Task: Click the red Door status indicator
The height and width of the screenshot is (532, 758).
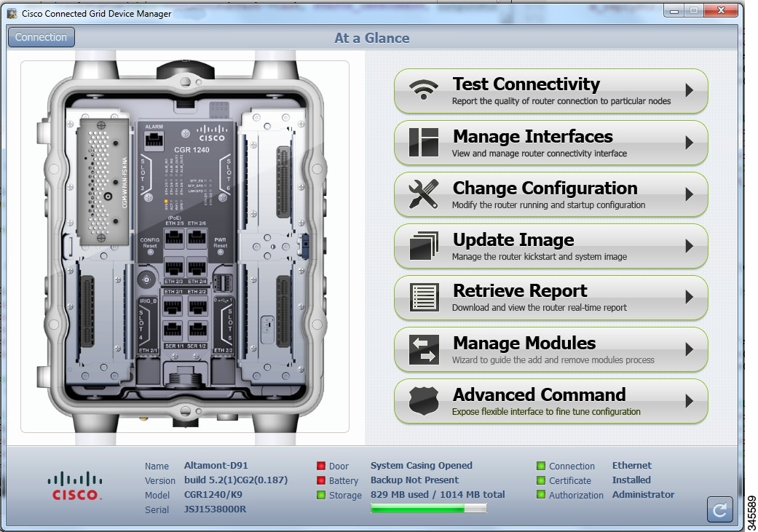Action: pyautogui.click(x=321, y=466)
